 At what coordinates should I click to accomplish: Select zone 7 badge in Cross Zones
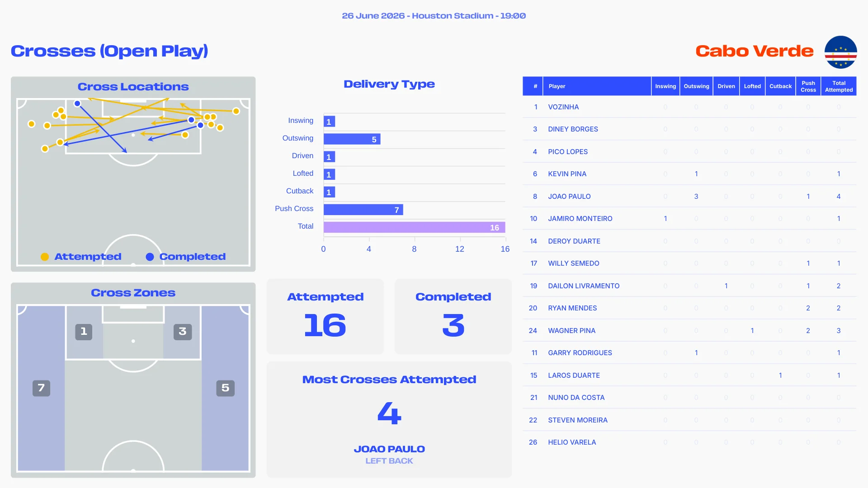(x=41, y=388)
